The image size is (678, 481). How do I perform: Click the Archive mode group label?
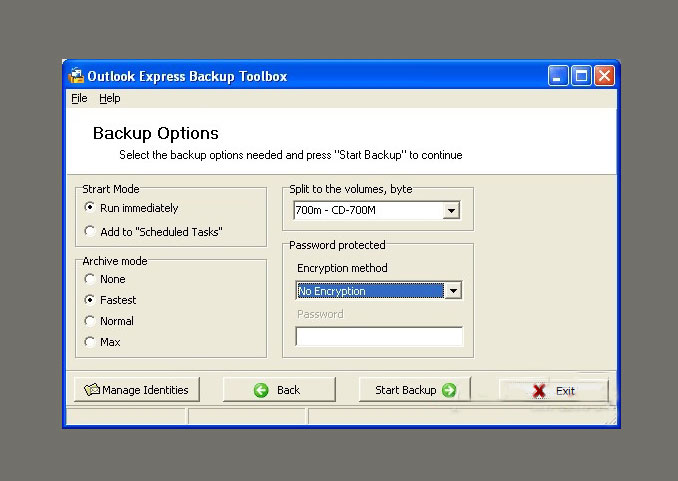tap(115, 261)
